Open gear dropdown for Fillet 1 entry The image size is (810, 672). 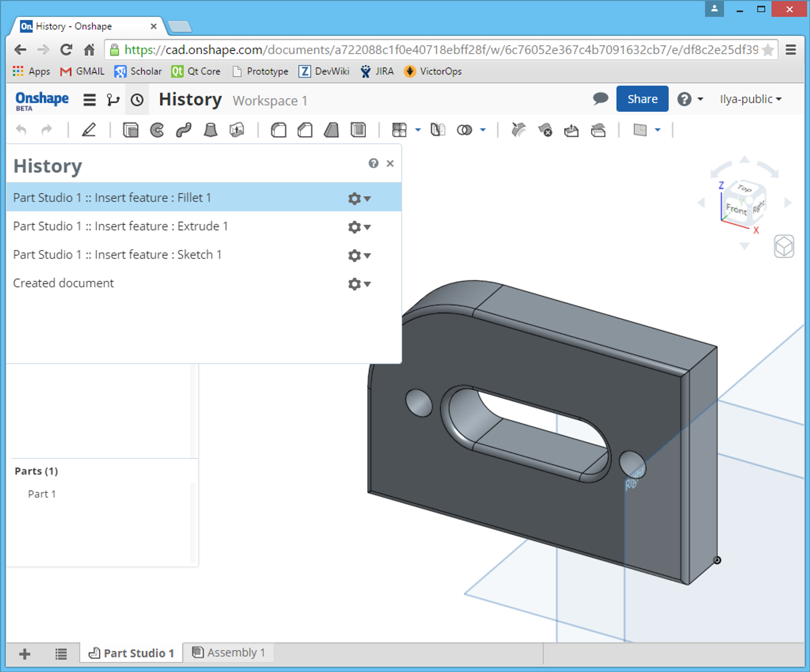[x=359, y=198]
